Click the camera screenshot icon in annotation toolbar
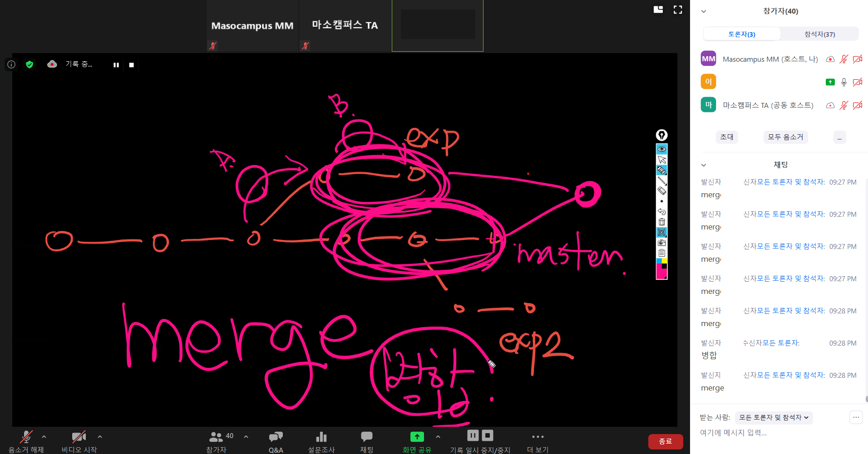This screenshot has width=868, height=454. pos(661,243)
